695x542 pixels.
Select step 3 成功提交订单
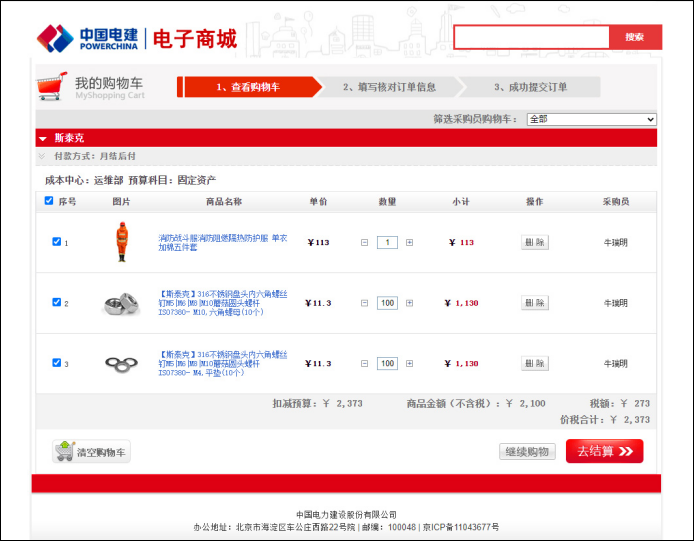pyautogui.click(x=531, y=87)
